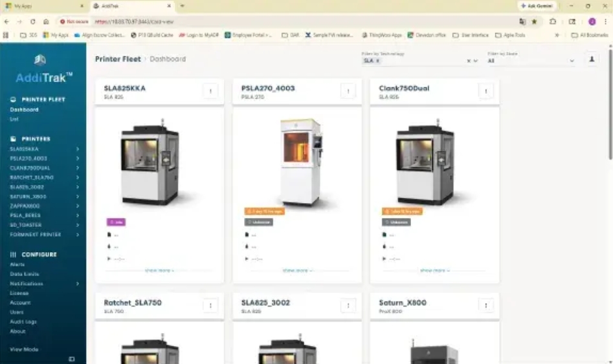This screenshot has width=613, height=364.
Task: Open Audit Logs from Configure menu
Action: click(23, 321)
